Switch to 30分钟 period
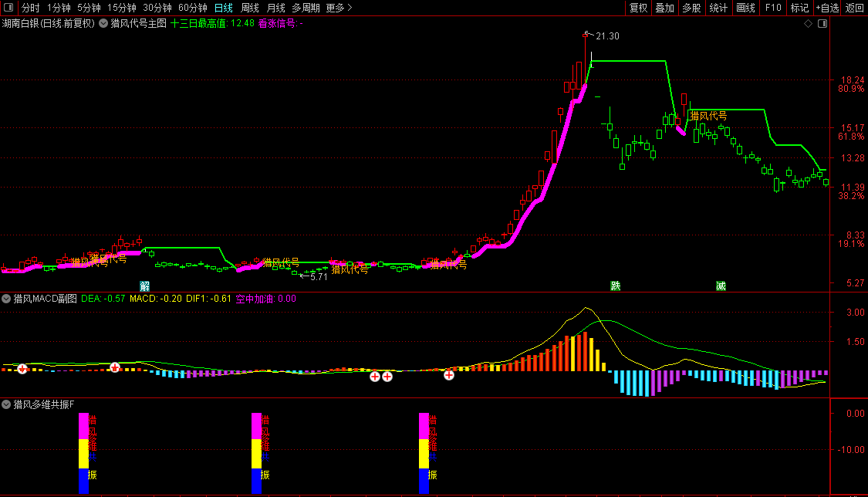 tap(157, 8)
